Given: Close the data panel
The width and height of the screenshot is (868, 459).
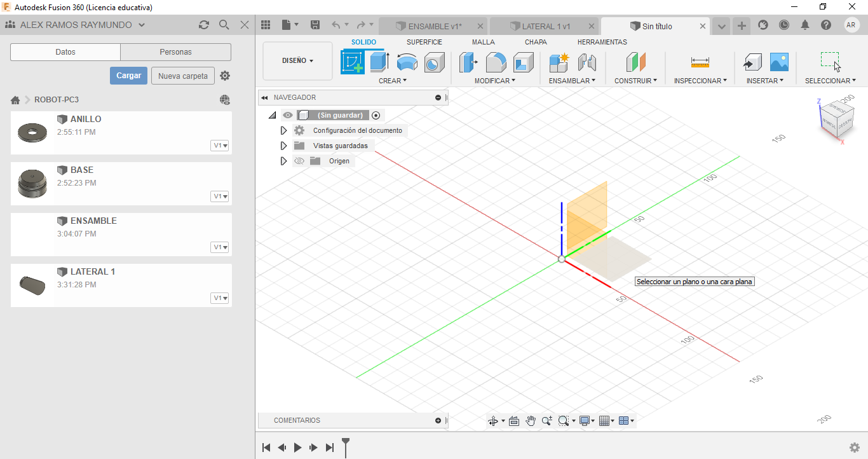Looking at the screenshot, I should (245, 25).
